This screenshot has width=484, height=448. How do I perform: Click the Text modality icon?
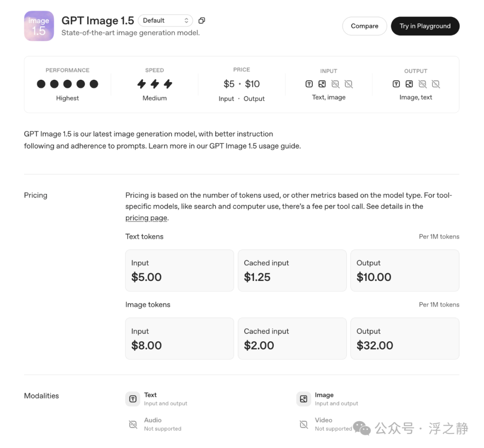pyautogui.click(x=133, y=399)
